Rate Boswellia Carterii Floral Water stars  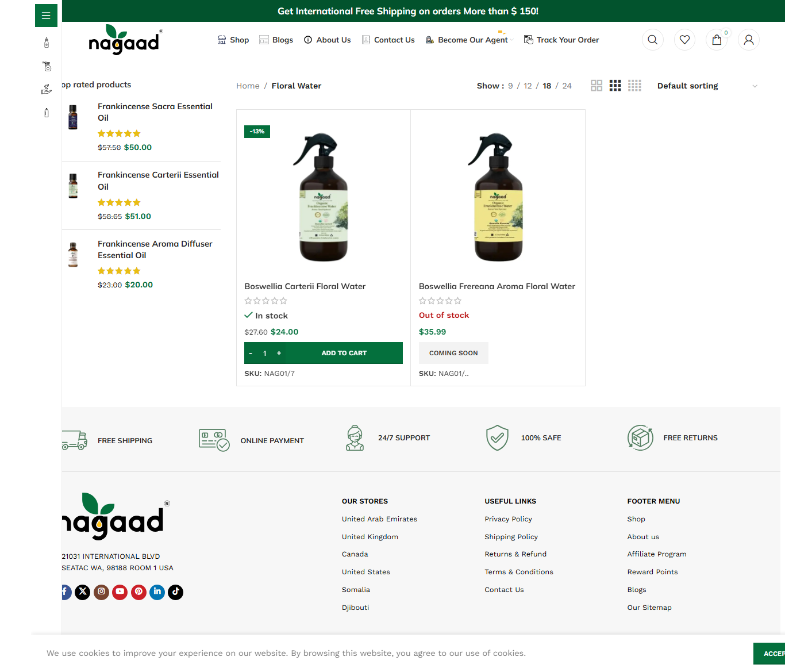click(x=265, y=301)
